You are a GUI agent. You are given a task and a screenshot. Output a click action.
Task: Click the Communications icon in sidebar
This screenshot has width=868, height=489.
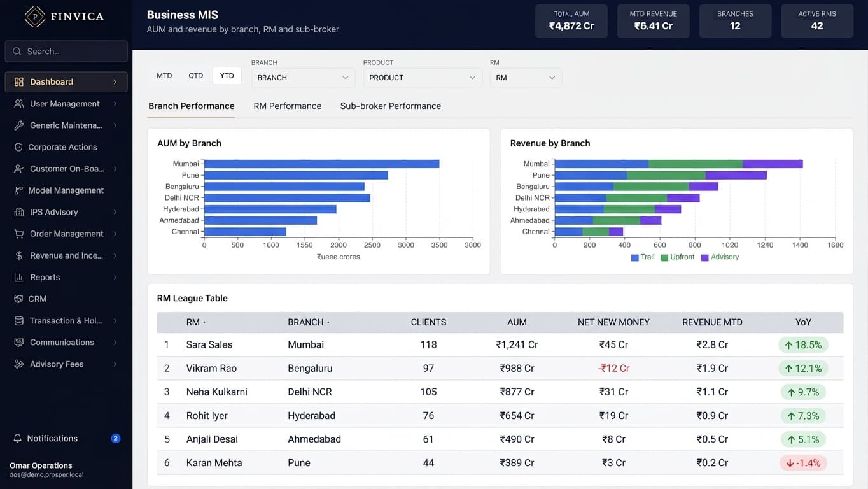tap(18, 343)
